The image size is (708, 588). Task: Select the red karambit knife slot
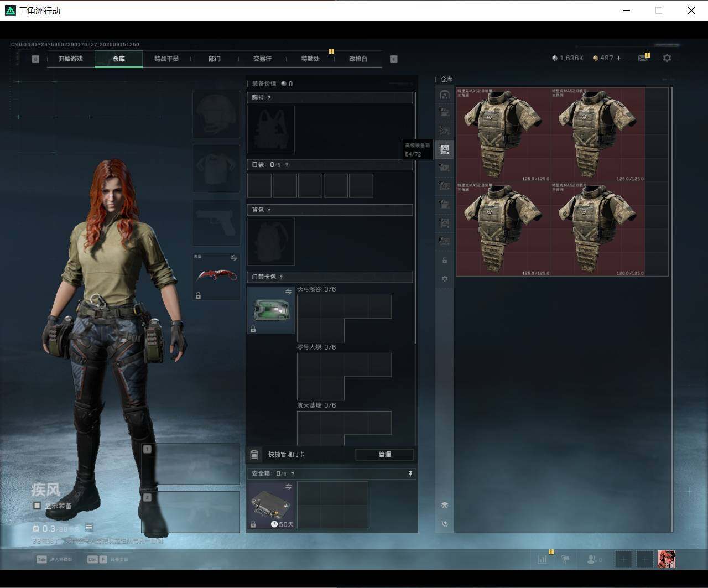click(x=216, y=277)
